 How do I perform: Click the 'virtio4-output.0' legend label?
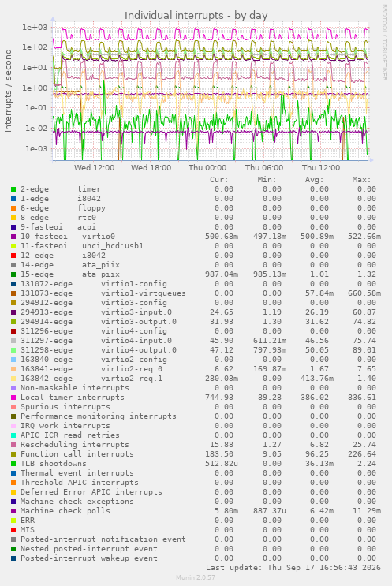coord(139,350)
